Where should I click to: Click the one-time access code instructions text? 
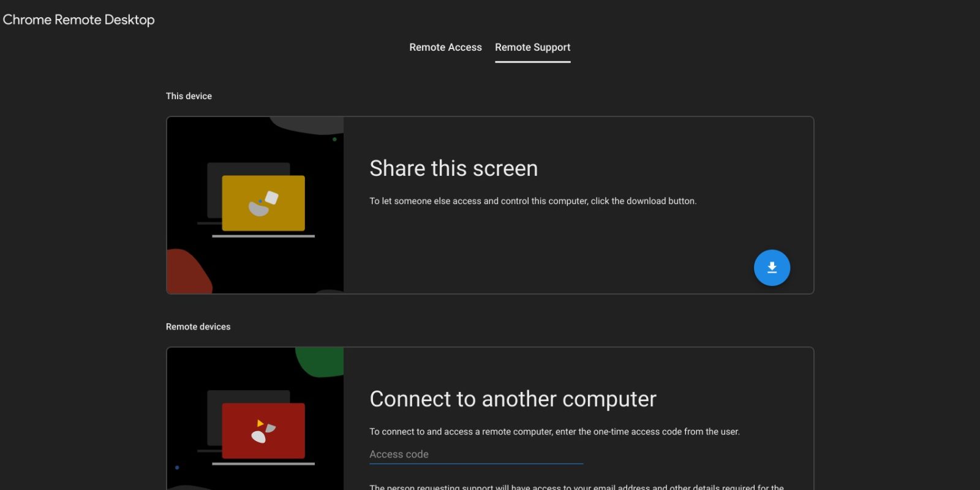point(554,432)
